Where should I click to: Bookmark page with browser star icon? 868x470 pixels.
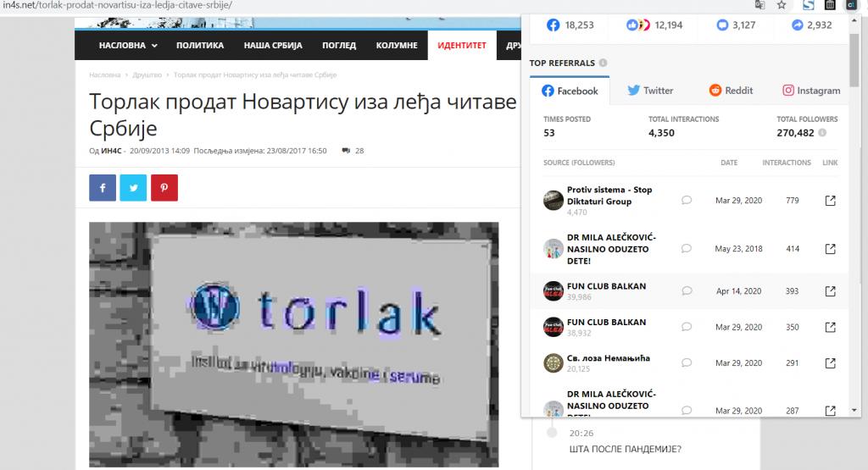tap(782, 5)
